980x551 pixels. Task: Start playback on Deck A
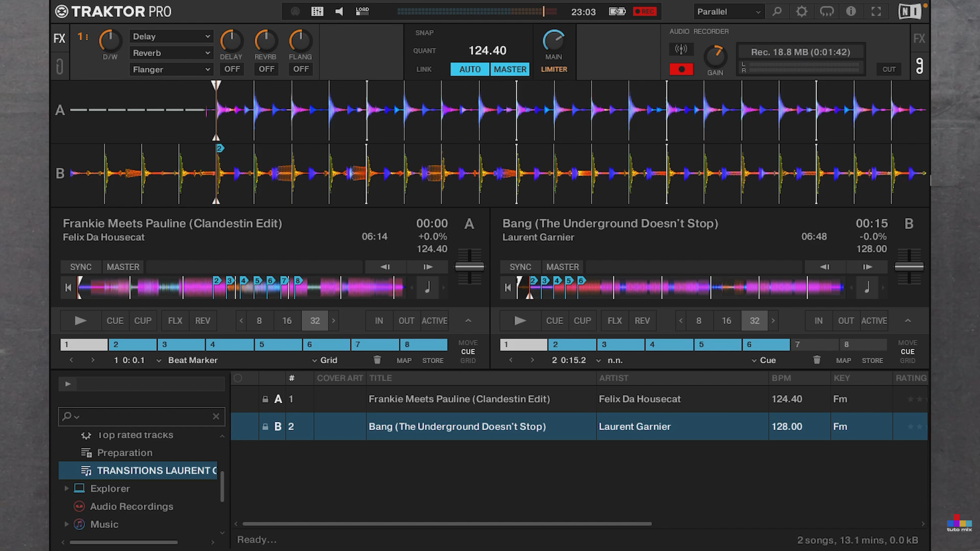pyautogui.click(x=80, y=320)
